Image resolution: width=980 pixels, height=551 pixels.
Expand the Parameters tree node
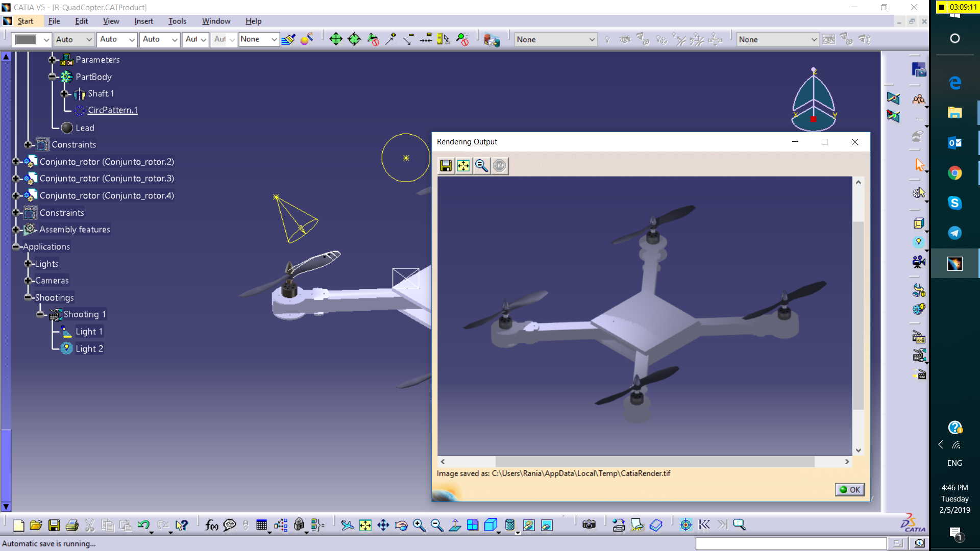coord(52,60)
